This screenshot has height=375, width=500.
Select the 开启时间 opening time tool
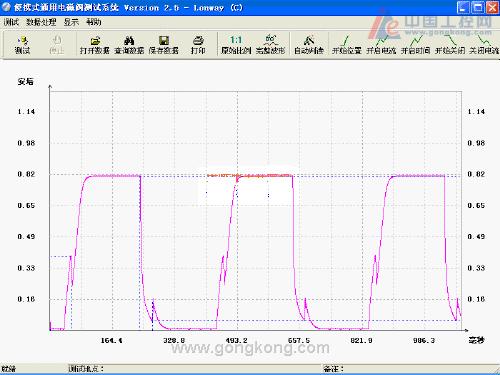pos(415,45)
